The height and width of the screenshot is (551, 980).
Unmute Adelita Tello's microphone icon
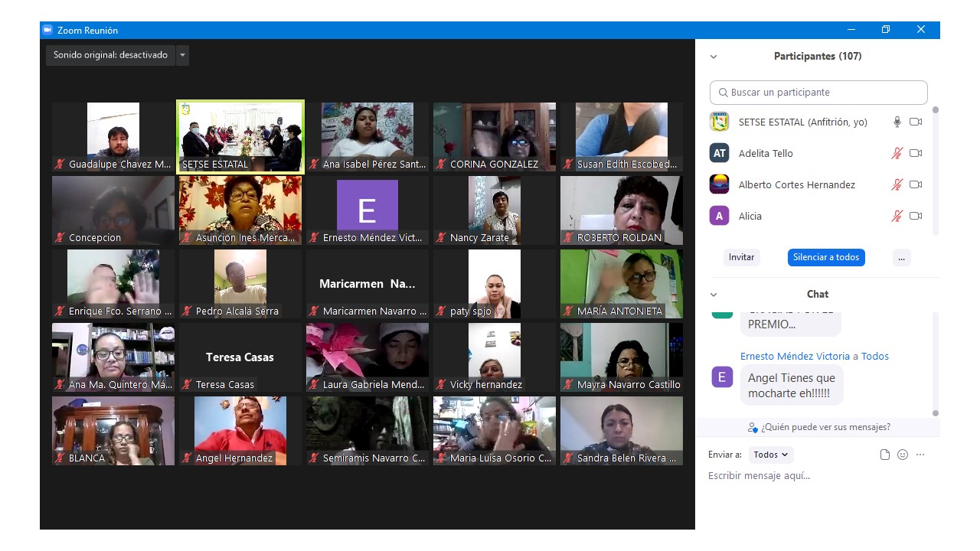coord(897,153)
